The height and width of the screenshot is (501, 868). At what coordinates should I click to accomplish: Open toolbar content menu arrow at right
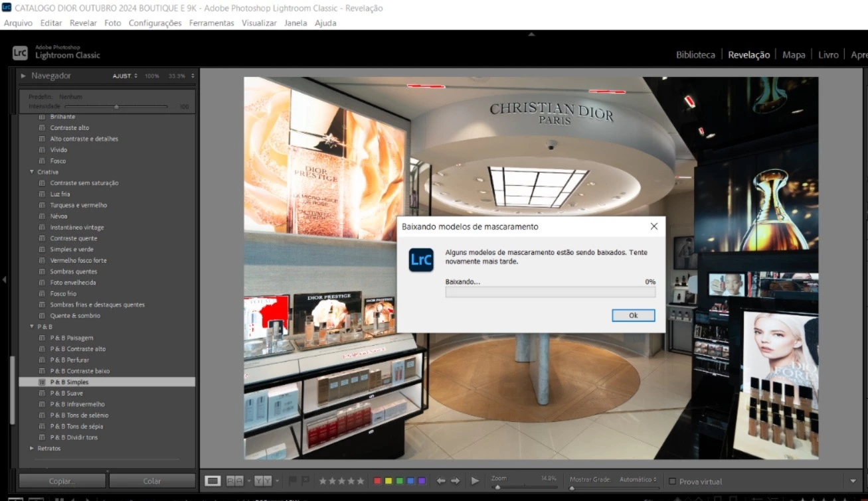point(853,481)
